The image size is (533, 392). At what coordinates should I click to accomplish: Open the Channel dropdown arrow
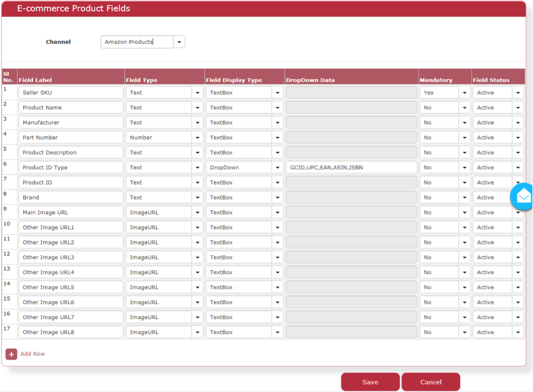tap(179, 42)
